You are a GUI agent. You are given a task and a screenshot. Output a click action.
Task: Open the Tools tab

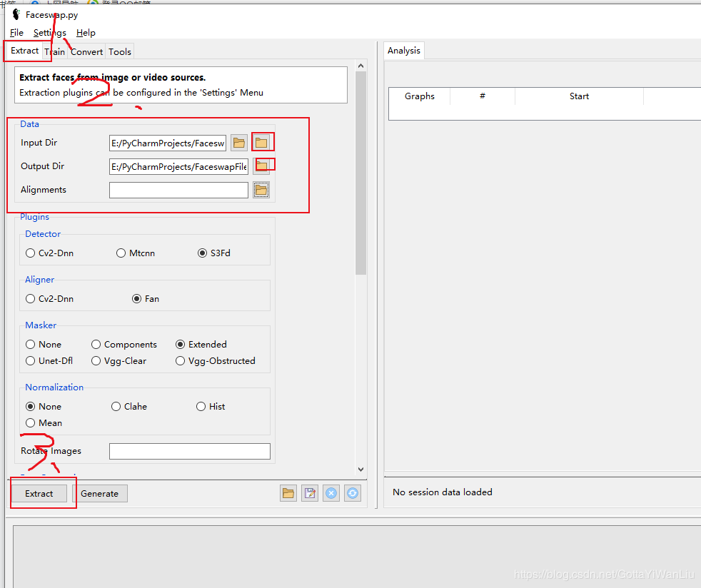click(x=120, y=52)
